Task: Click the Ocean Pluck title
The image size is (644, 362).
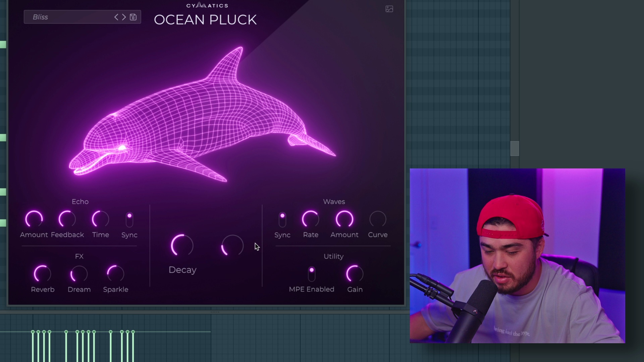Action: pos(205,20)
